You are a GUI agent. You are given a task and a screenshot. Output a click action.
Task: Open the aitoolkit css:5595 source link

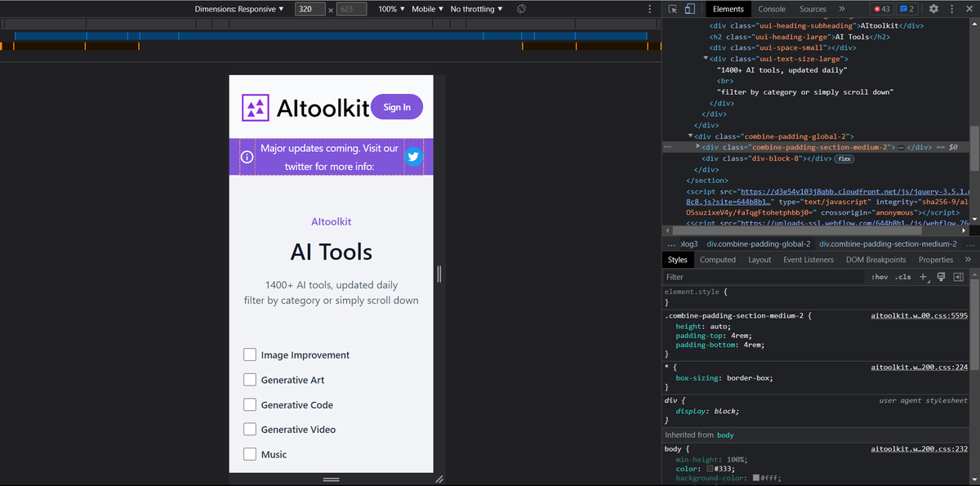(919, 314)
